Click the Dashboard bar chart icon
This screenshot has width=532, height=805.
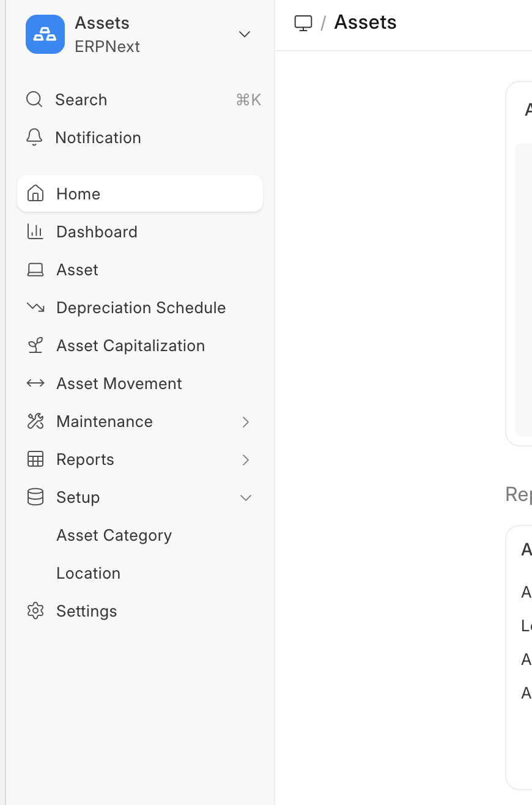tap(35, 232)
